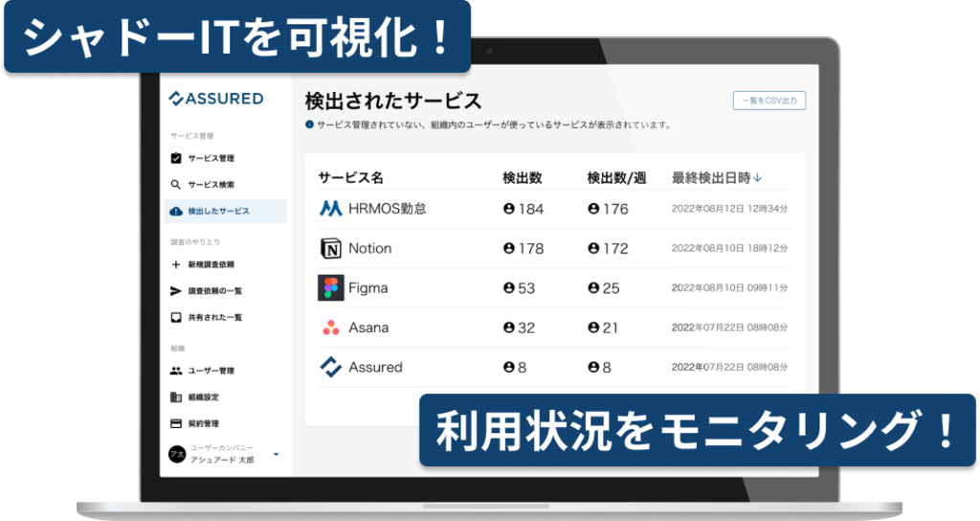Open サービス検索 menu item
This screenshot has width=980, height=521.
click(226, 185)
